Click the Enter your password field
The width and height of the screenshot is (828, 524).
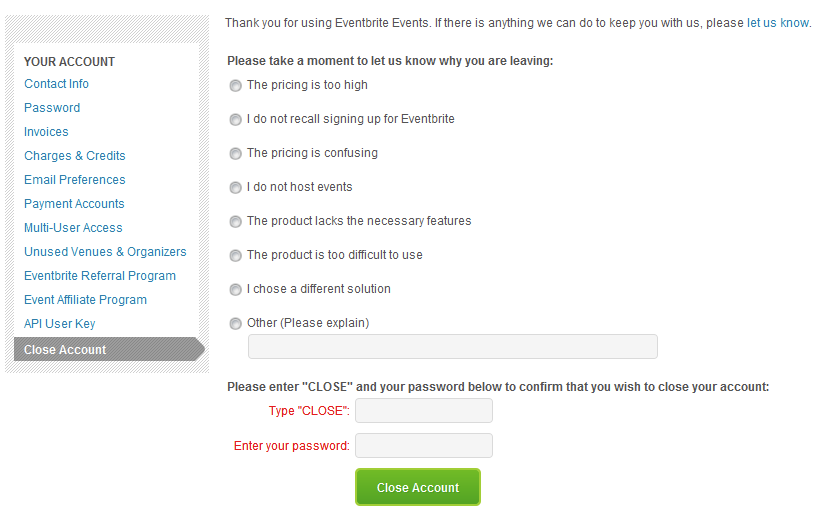coord(424,446)
